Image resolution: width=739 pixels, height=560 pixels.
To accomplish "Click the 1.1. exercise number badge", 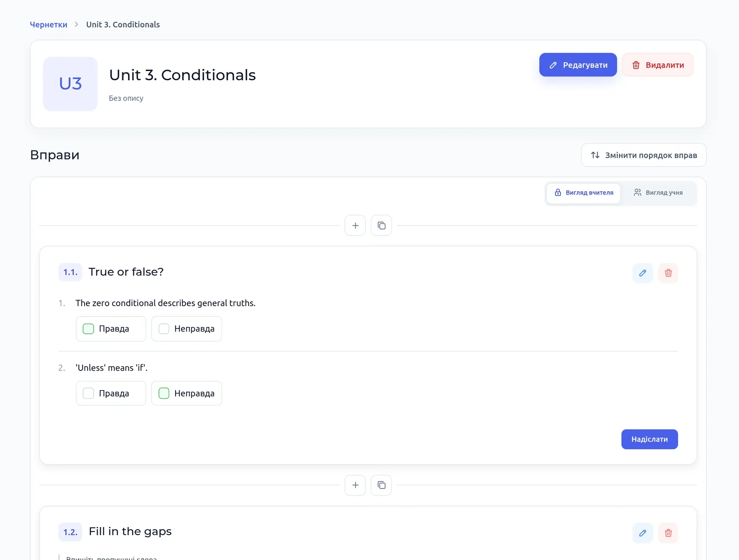I will click(70, 272).
